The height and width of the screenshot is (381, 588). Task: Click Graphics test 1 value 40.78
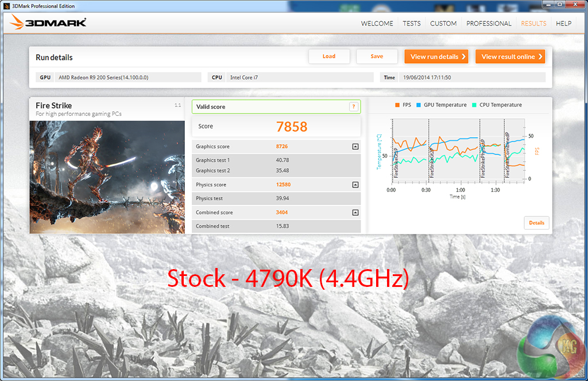283,160
